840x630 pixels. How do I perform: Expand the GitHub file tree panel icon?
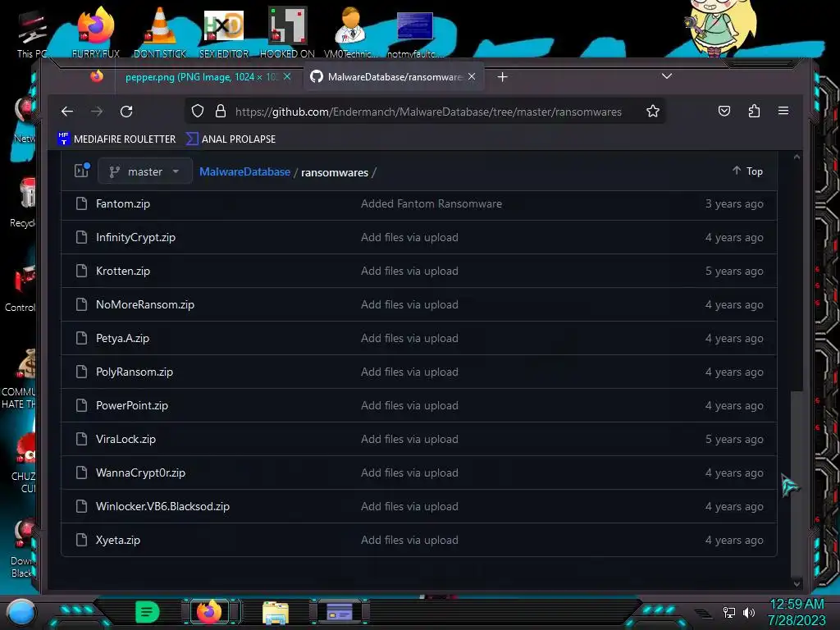(81, 171)
